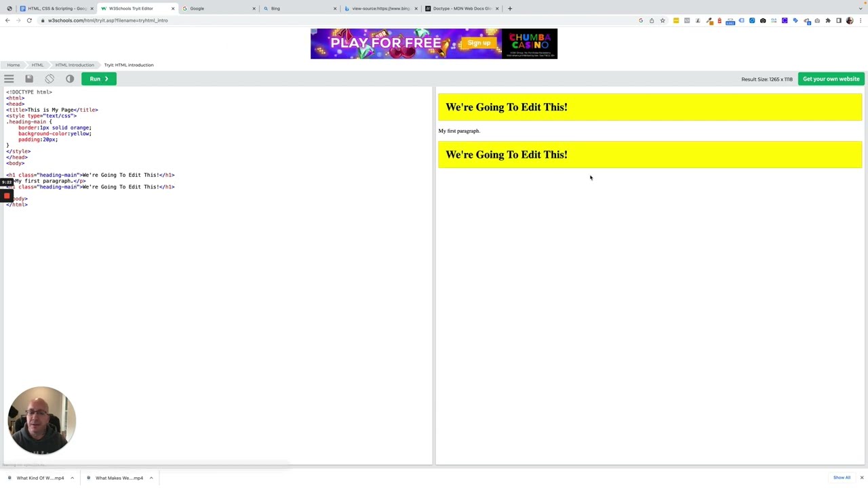Go to Home breadcrumb

14,65
